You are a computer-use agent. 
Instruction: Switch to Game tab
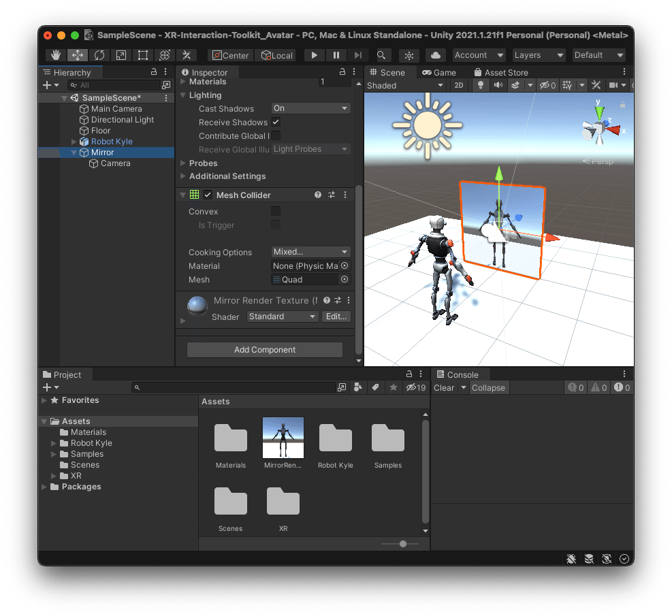click(x=439, y=72)
